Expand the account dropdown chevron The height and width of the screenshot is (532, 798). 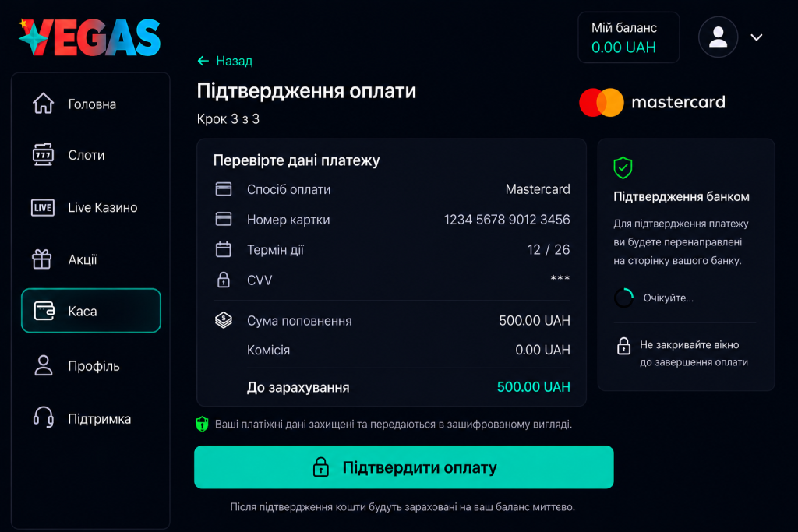pos(757,37)
